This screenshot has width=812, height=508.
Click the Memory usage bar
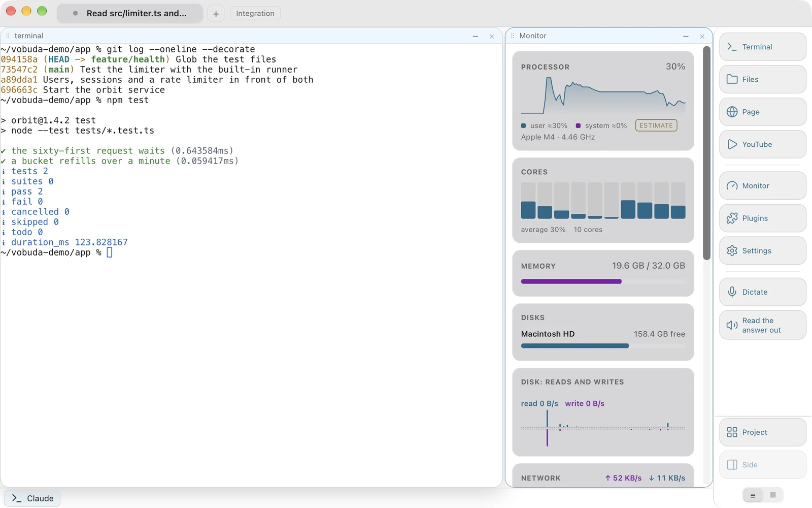(x=603, y=281)
